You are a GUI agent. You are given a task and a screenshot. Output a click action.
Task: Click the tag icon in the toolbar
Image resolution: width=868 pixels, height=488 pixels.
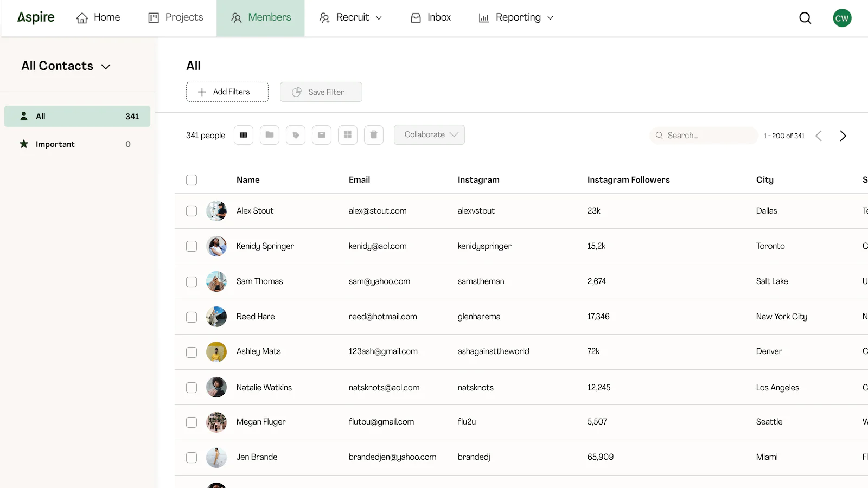pyautogui.click(x=296, y=135)
